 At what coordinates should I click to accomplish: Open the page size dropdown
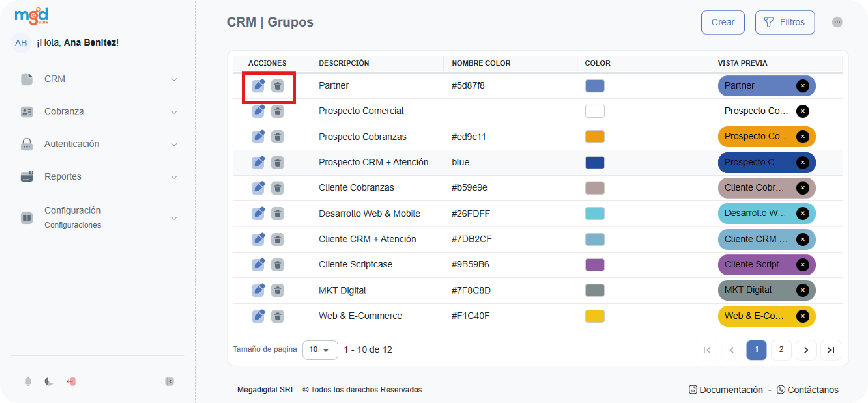tap(319, 349)
